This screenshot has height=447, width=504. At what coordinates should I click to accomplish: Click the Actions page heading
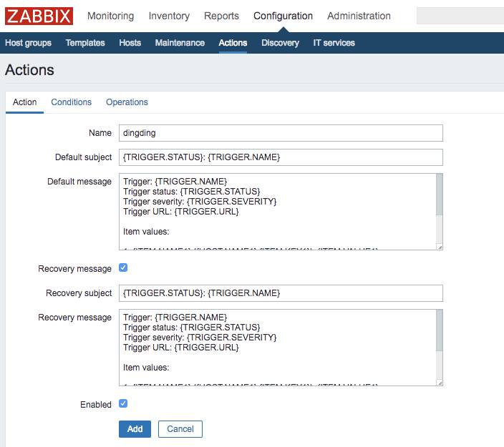tap(29, 70)
